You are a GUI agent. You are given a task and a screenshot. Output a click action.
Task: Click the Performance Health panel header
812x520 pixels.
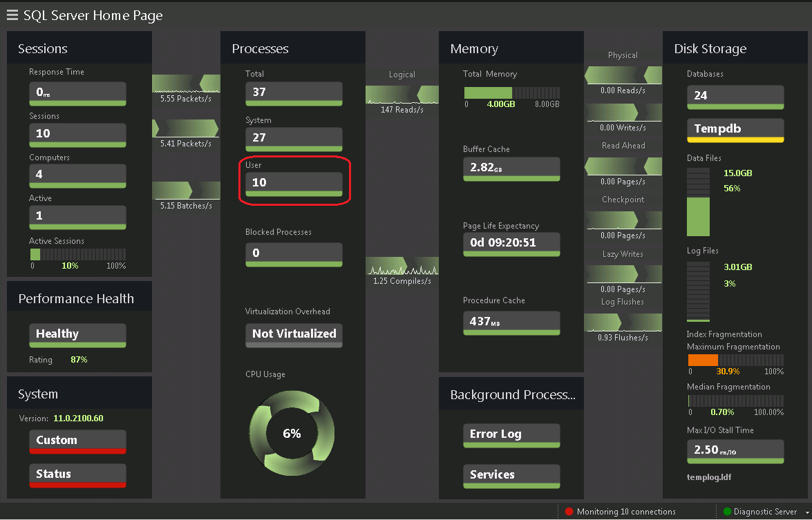click(79, 297)
